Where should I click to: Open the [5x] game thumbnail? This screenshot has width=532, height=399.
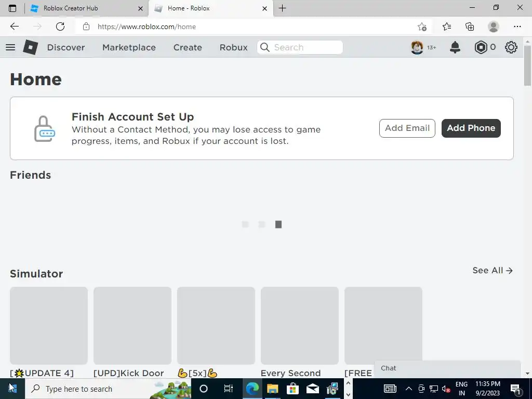(216, 326)
